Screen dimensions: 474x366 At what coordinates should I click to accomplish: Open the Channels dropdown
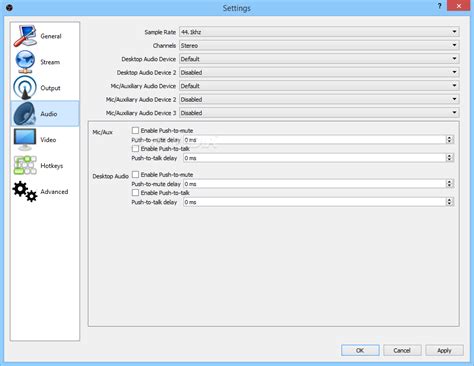[319, 45]
